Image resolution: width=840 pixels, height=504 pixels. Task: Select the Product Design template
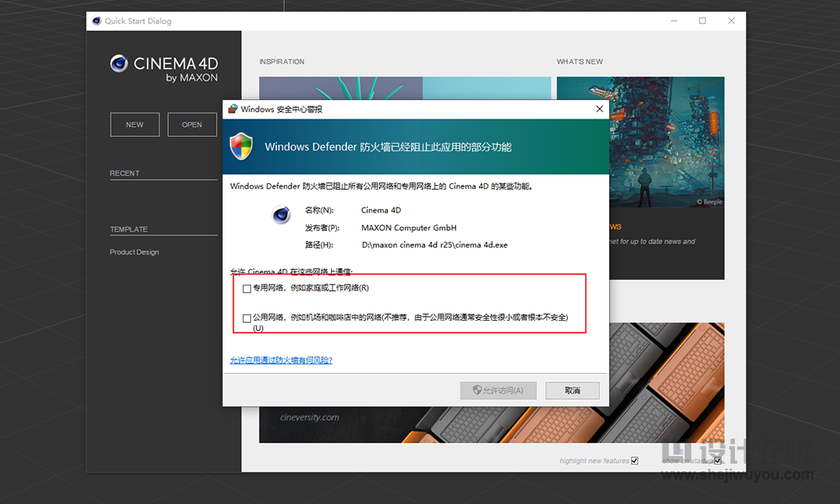134,252
